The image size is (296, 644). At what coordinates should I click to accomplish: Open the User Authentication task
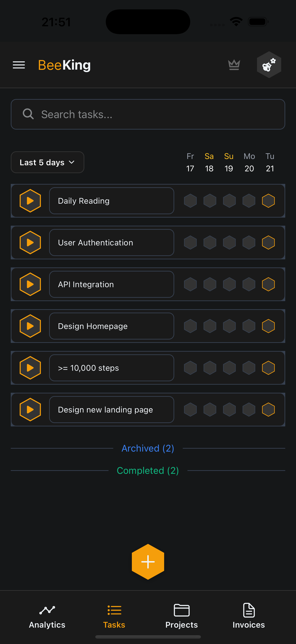[112, 243]
